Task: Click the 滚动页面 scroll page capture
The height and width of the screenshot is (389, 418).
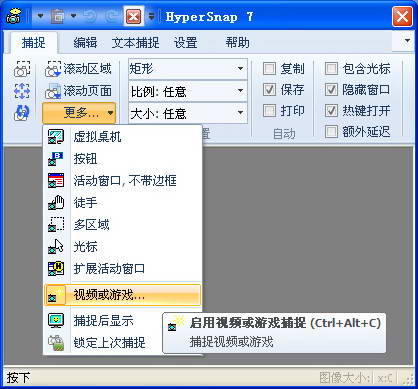Action: coord(78,91)
